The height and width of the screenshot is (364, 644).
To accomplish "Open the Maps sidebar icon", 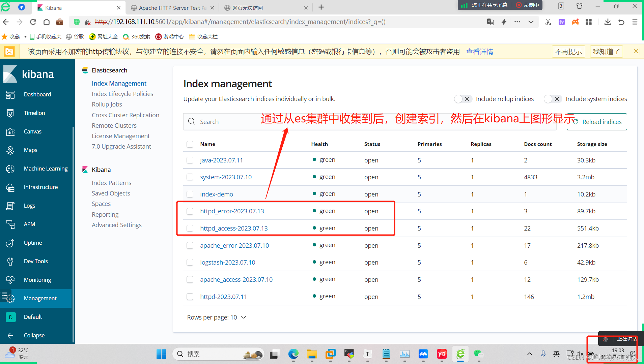I will pos(10,150).
